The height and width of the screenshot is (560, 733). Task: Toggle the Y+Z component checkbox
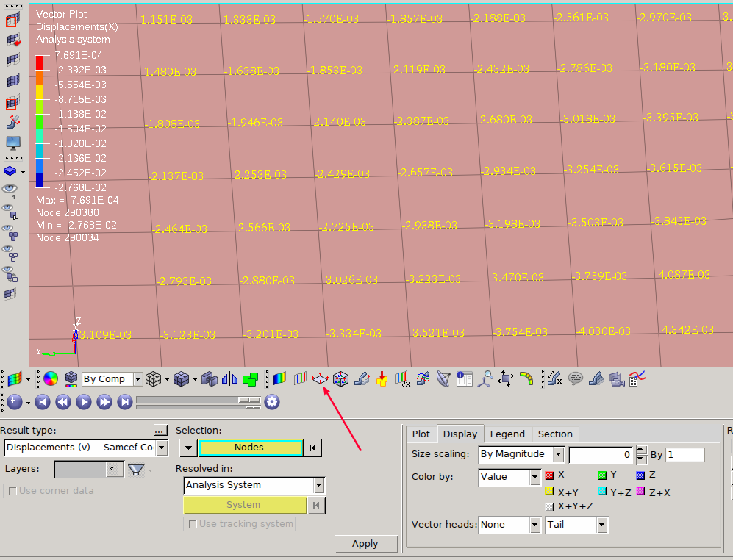coord(601,492)
